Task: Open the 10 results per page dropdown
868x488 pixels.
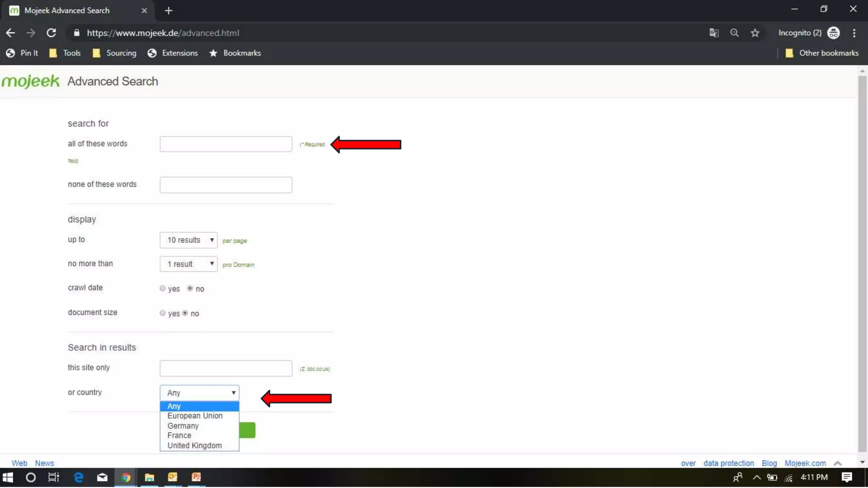Action: coord(189,240)
